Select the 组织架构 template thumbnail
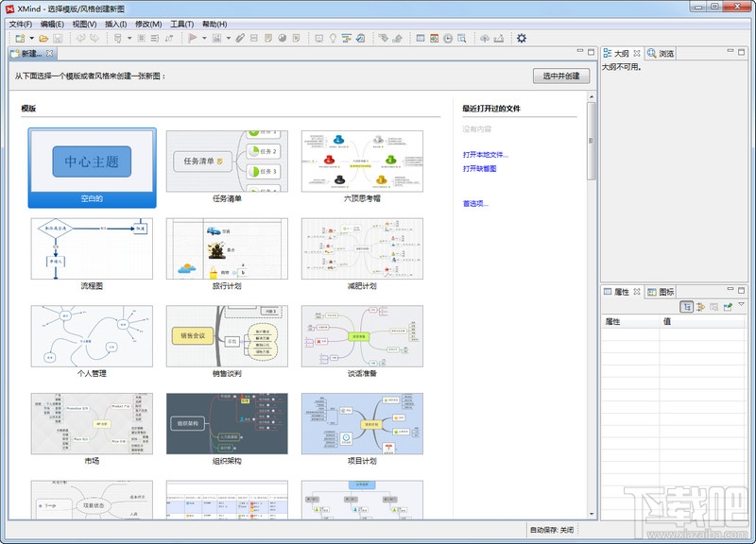 point(227,423)
